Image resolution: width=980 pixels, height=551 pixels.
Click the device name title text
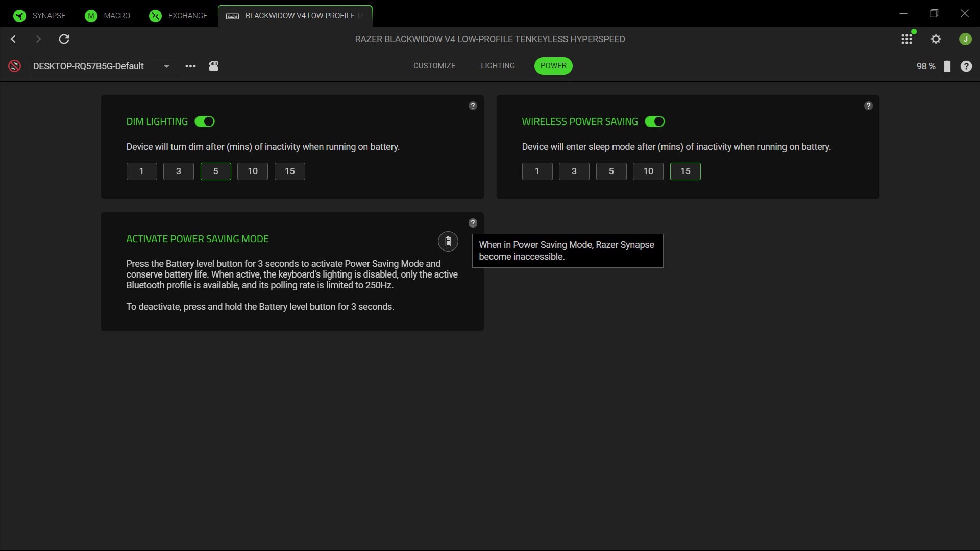490,39
